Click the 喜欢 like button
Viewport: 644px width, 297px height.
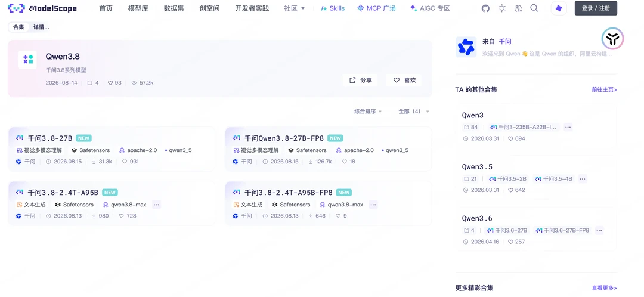click(404, 80)
